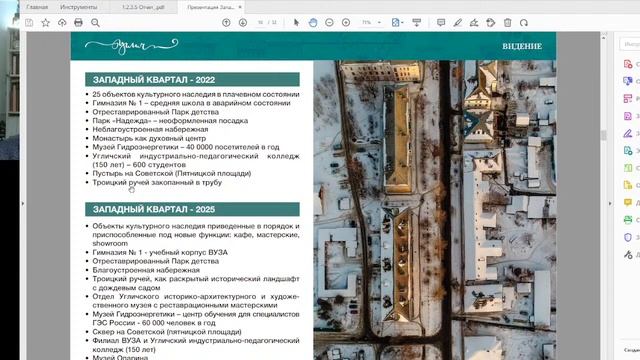Print the document with printer icon
Screen dimensions: 640x360
coord(78,23)
